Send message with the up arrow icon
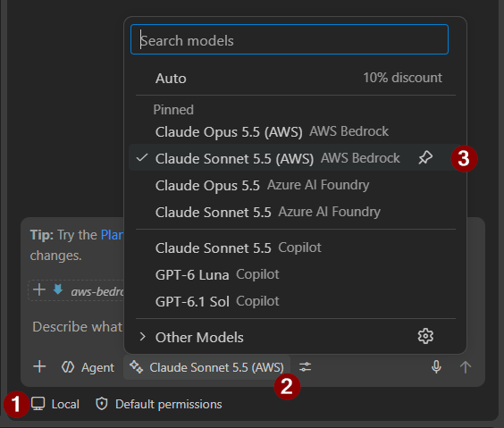 [x=465, y=367]
